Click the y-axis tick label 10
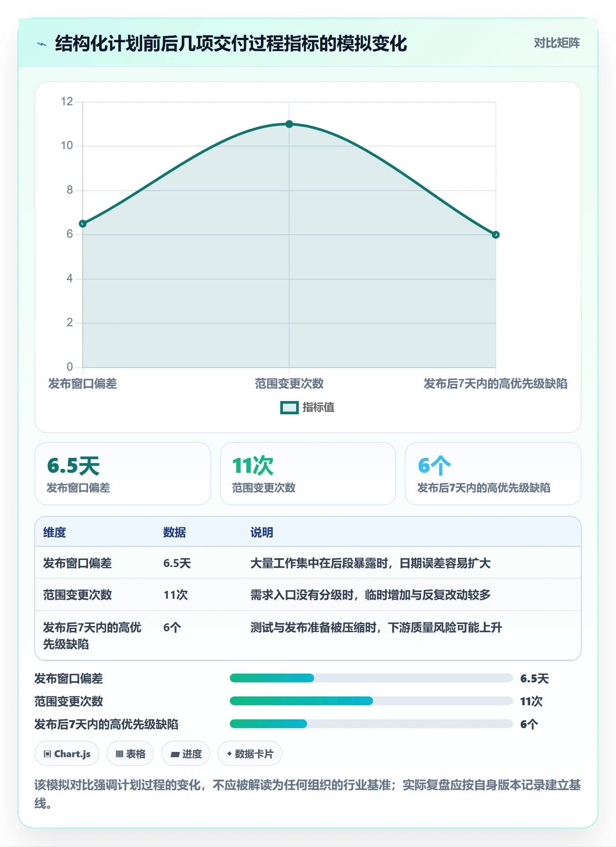616x847 pixels. 67,146
